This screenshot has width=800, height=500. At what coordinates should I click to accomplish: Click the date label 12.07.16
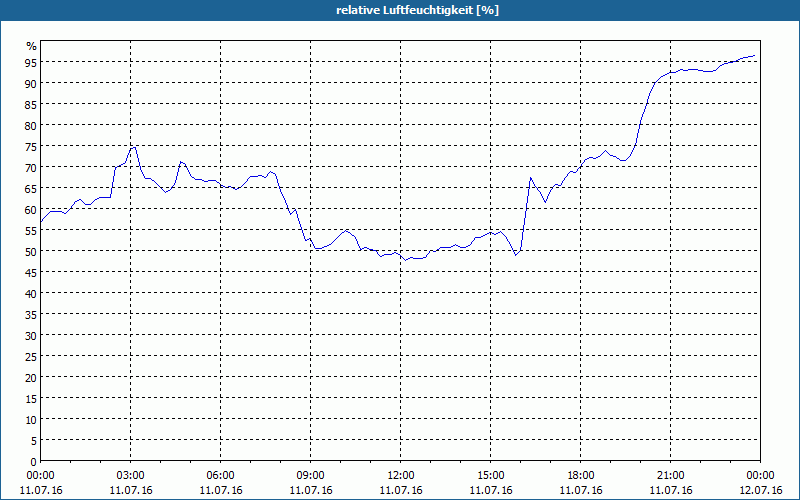pyautogui.click(x=760, y=490)
